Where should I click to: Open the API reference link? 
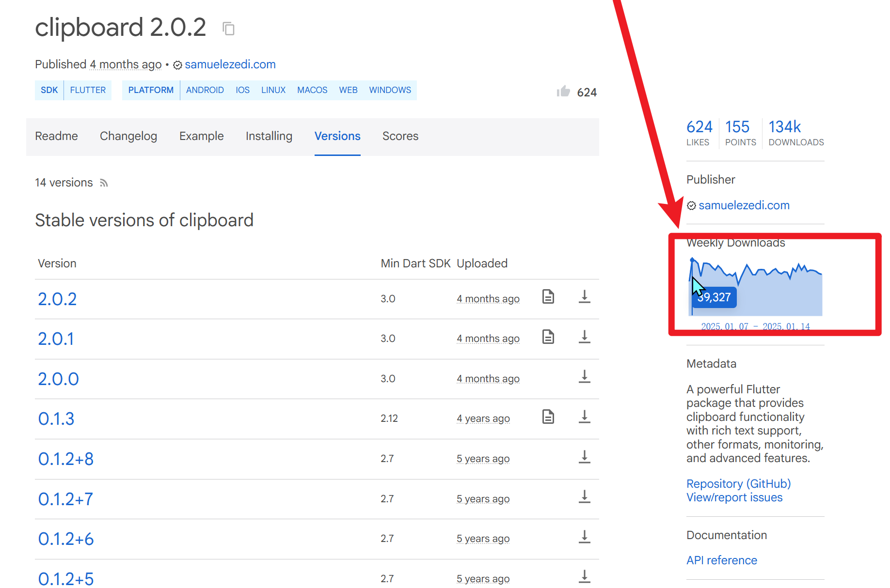[x=721, y=560]
